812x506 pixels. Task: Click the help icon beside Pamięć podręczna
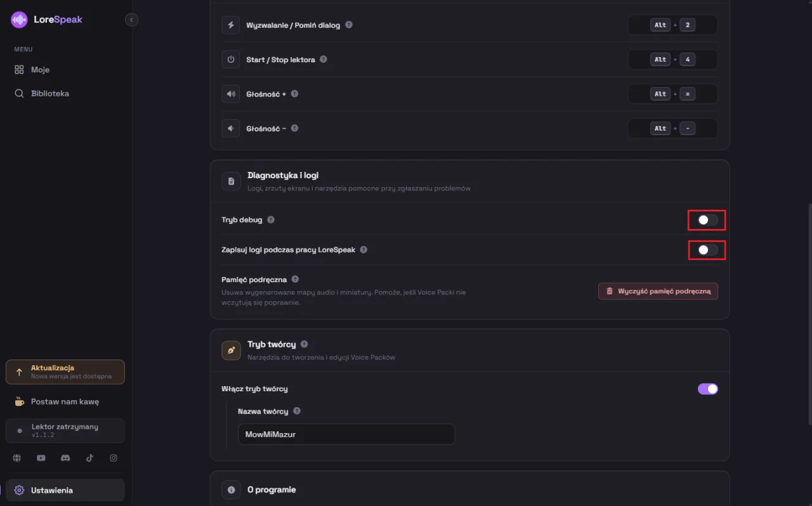point(295,279)
